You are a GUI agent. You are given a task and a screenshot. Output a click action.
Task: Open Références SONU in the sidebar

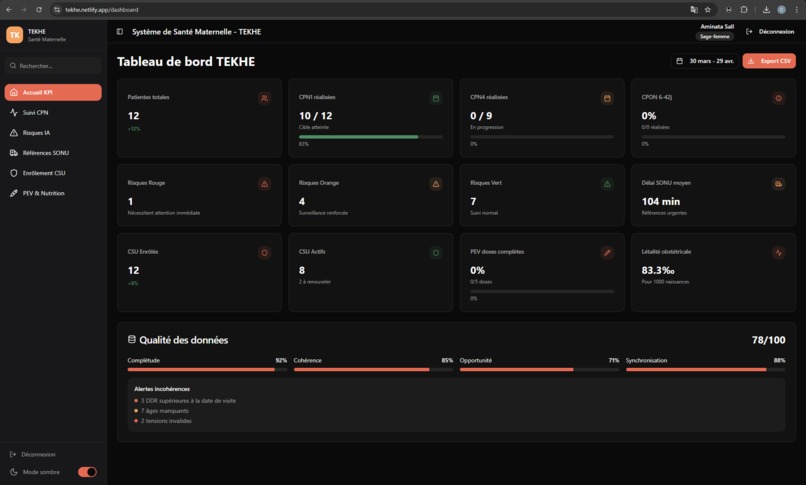53,153
